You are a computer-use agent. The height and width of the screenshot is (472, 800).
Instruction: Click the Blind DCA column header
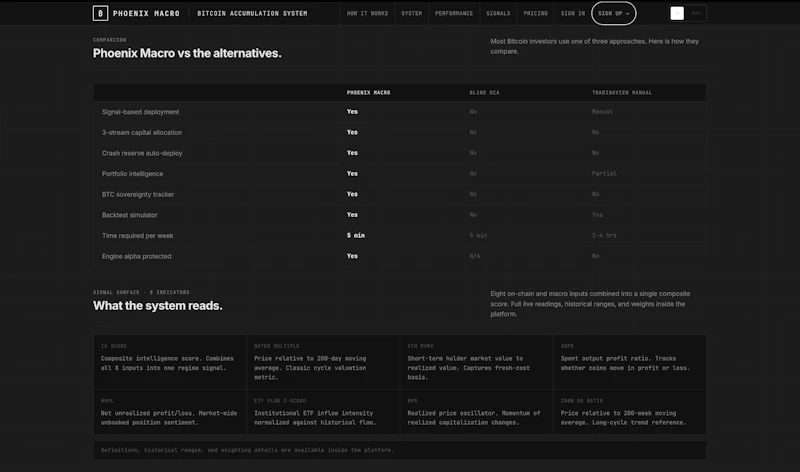point(484,93)
